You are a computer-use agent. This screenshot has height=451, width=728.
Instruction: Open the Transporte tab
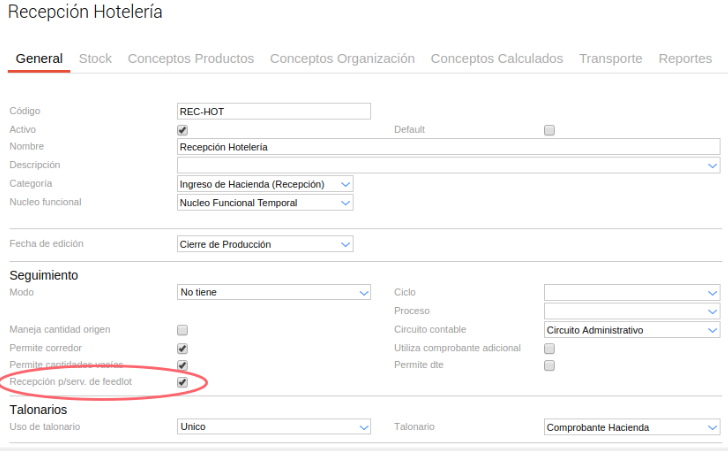[611, 59]
